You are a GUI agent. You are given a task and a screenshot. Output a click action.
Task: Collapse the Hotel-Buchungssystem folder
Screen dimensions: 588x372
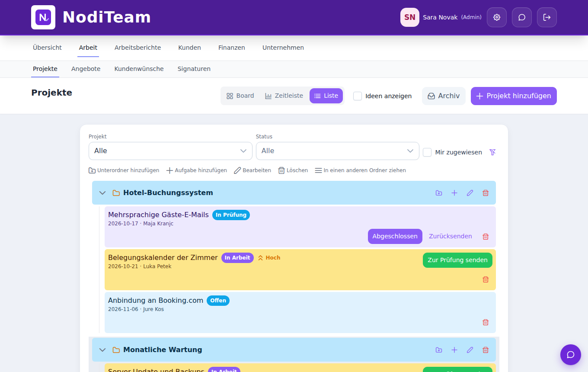pyautogui.click(x=102, y=193)
